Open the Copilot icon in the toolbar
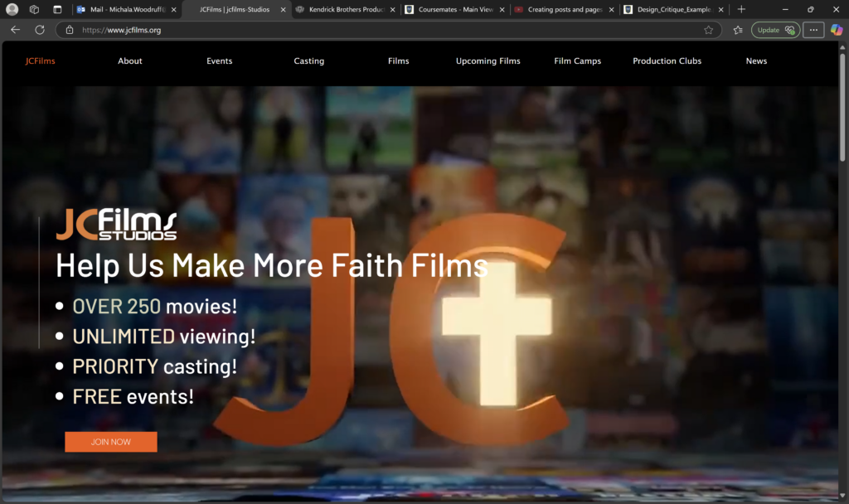Screen dimensions: 849x504 (837, 30)
